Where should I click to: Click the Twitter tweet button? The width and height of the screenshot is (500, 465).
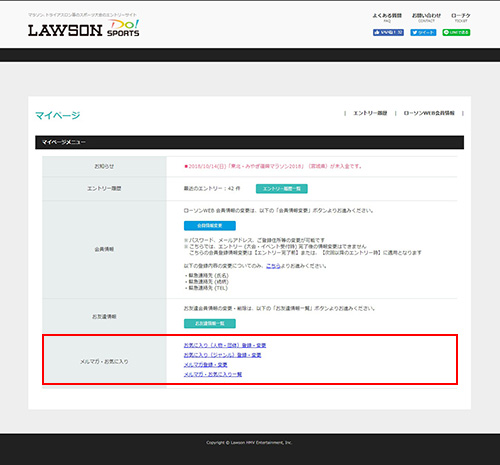423,32
